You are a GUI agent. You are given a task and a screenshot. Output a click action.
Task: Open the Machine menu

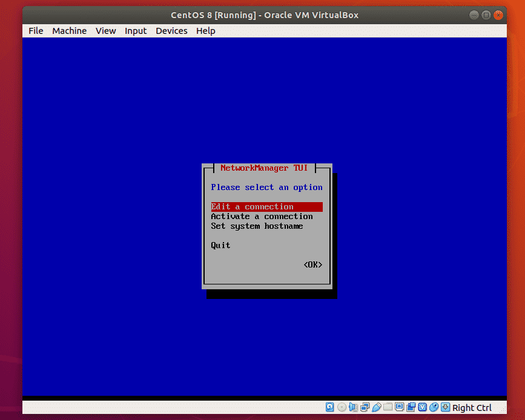[69, 31]
